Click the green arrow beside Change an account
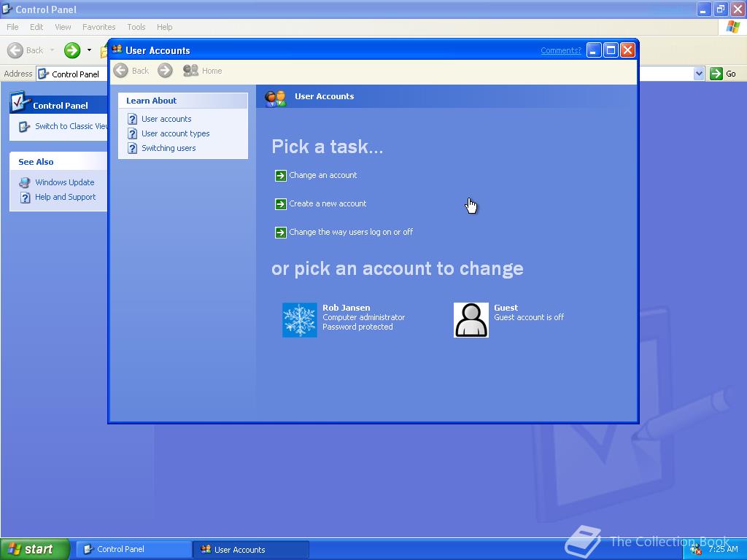The height and width of the screenshot is (560, 747). (281, 176)
